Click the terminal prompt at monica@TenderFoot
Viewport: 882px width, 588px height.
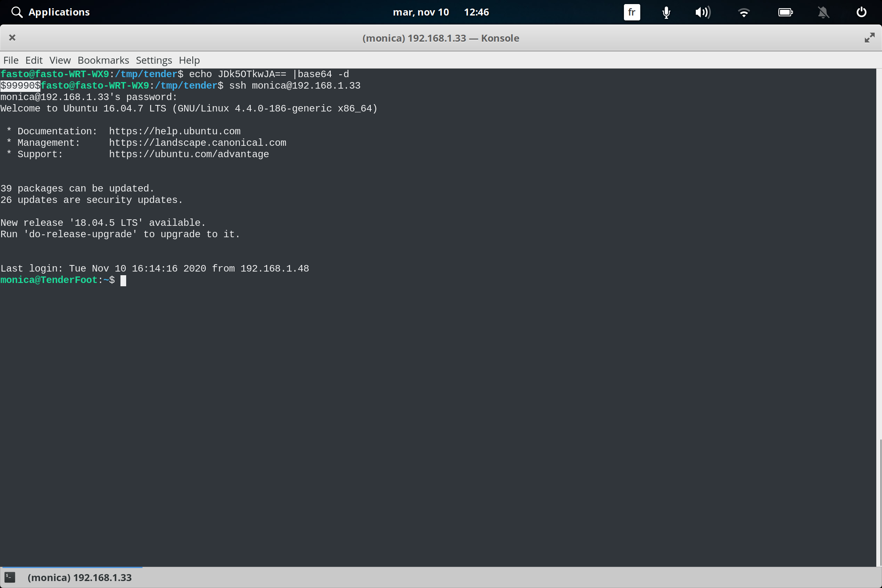click(124, 281)
